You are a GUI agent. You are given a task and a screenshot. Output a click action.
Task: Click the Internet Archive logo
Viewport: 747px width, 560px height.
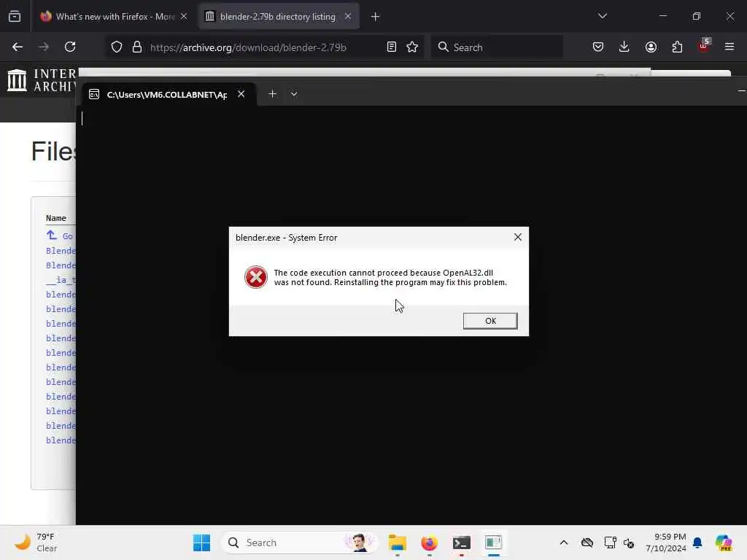pos(42,80)
